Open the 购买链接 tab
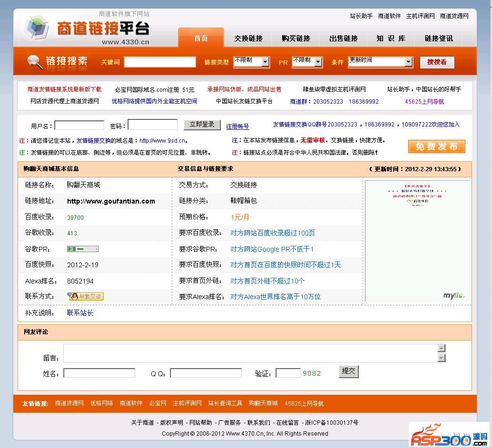Image resolution: width=492 pixels, height=448 pixels. tap(295, 38)
